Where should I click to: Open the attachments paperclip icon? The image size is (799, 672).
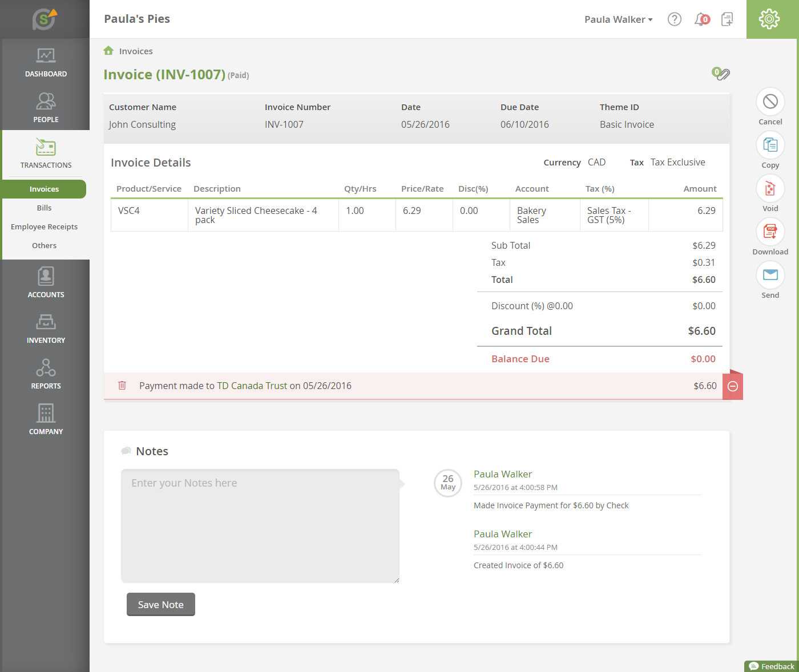pyautogui.click(x=721, y=74)
